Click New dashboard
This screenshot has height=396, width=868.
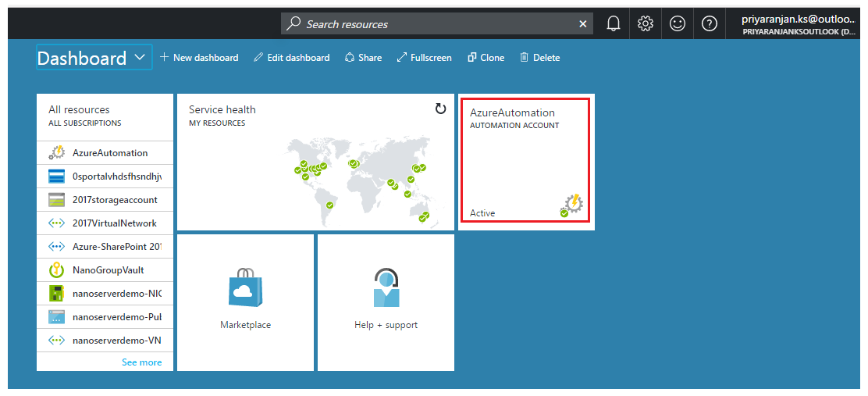pyautogui.click(x=199, y=58)
